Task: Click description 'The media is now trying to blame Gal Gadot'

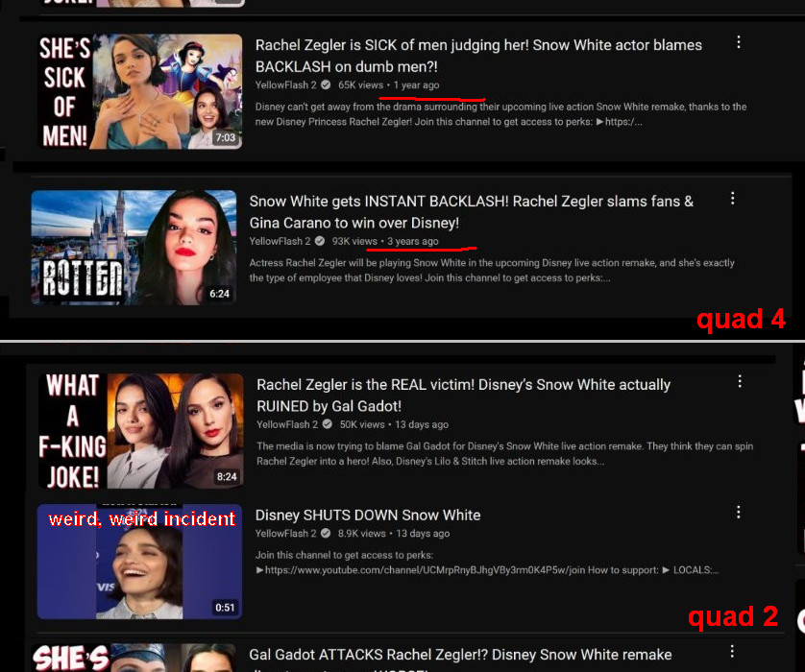Action: pyautogui.click(x=504, y=453)
